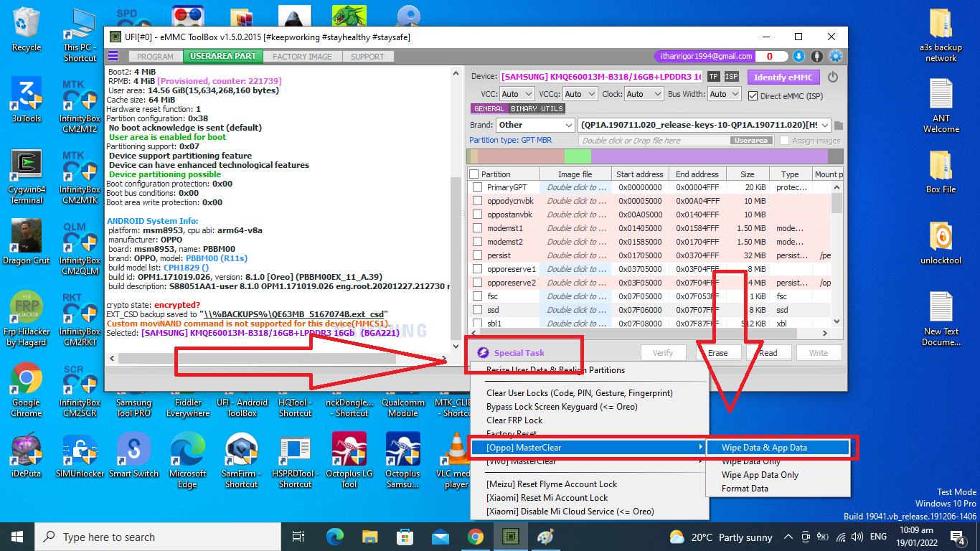
Task: Switch to the PROGRAM tab
Action: click(155, 57)
